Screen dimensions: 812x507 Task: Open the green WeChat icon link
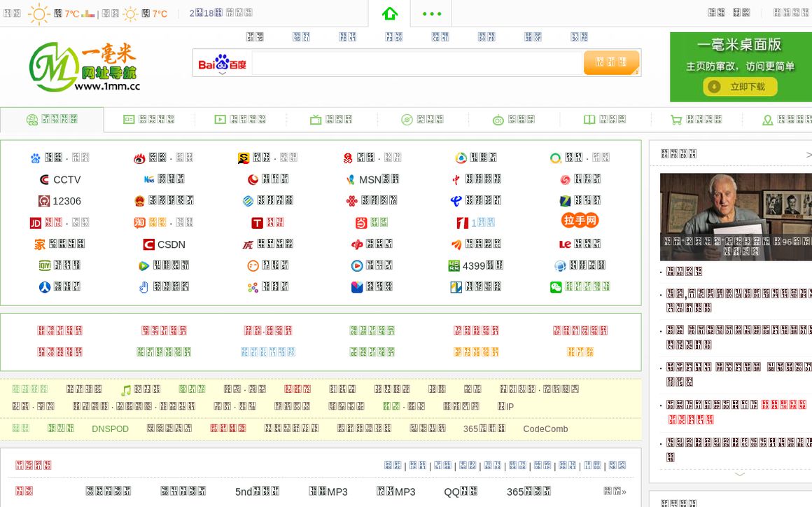tap(556, 287)
